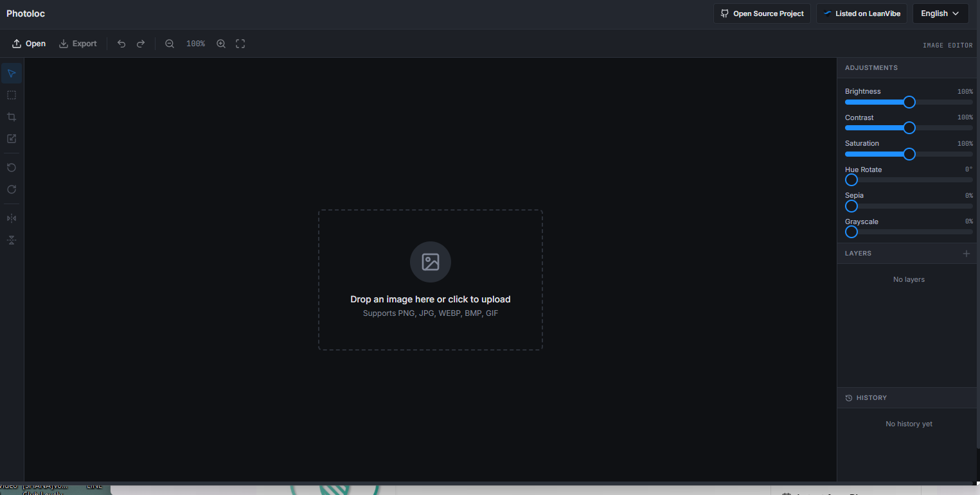Redo action in top toolbar
The width and height of the screenshot is (980, 495).
(141, 44)
